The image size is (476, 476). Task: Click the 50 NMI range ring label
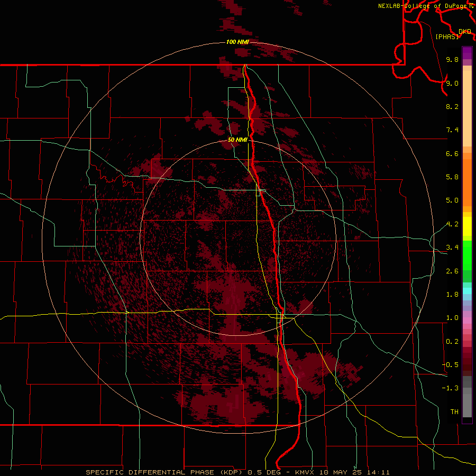pyautogui.click(x=237, y=140)
